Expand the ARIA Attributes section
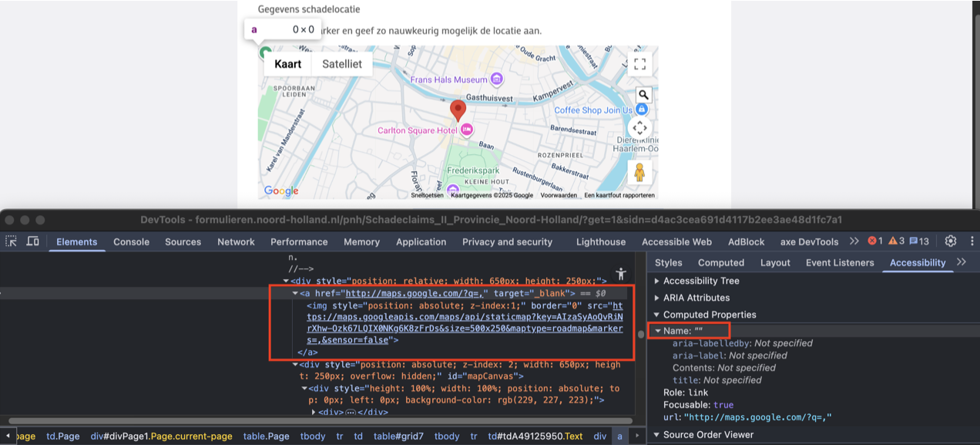The width and height of the screenshot is (980, 445). click(696, 298)
